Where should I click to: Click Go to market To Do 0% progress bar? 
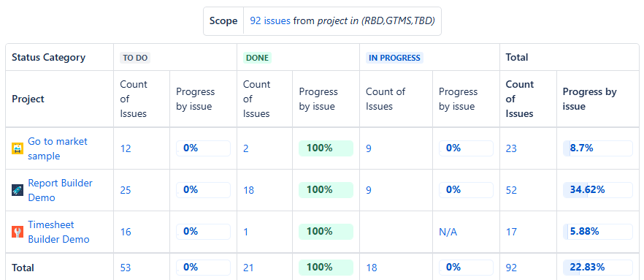click(203, 148)
